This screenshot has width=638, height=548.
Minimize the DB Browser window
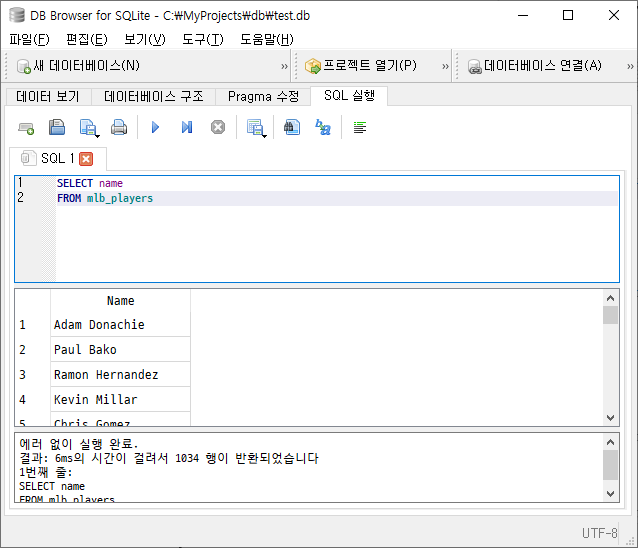tap(523, 15)
